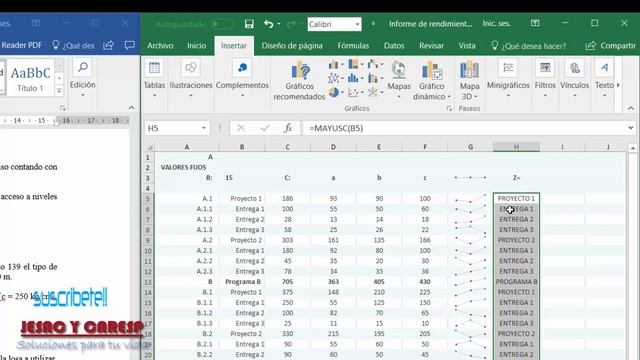Select cell B13 Programa B

coord(242,282)
